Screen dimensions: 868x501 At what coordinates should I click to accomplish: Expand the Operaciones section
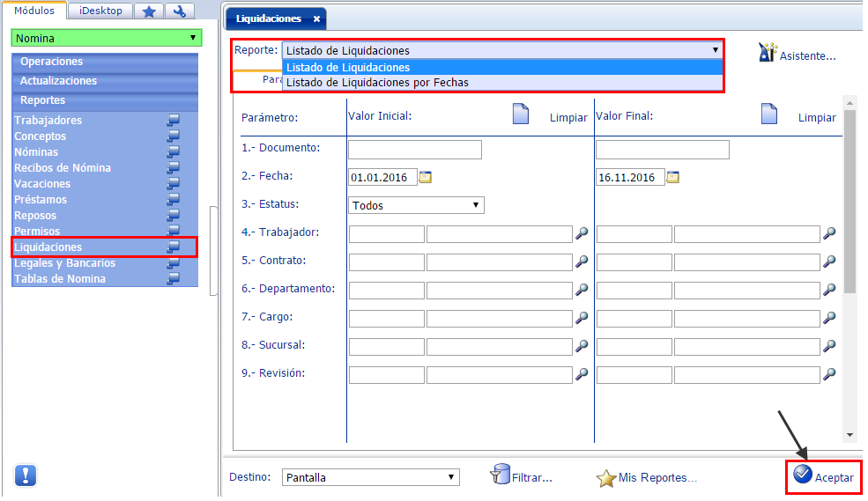point(105,62)
